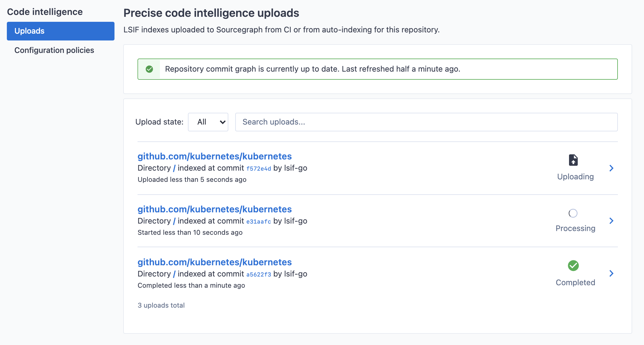Click the processing spinner icon for e31aafc

pyautogui.click(x=573, y=213)
